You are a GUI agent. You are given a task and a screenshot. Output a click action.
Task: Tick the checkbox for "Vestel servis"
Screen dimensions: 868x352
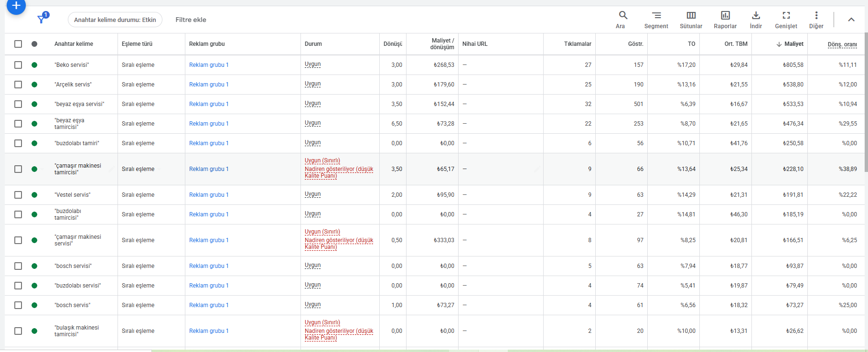coord(18,195)
